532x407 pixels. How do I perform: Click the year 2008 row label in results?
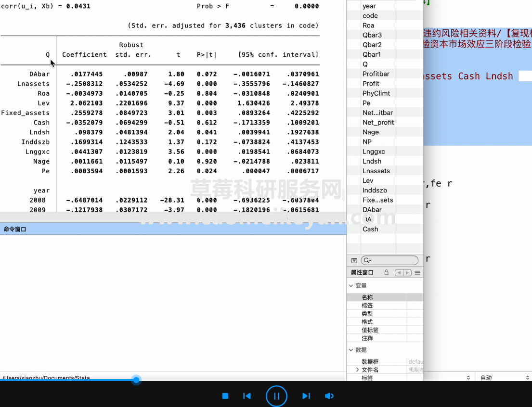(38, 200)
